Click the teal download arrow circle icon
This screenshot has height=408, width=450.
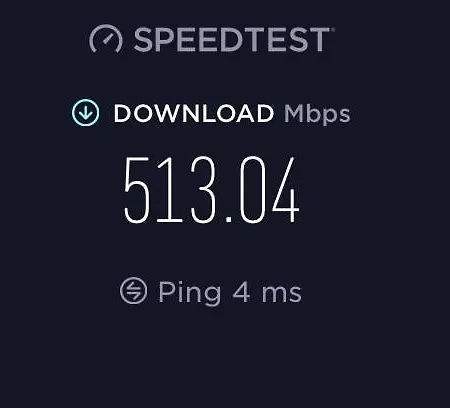[x=86, y=113]
